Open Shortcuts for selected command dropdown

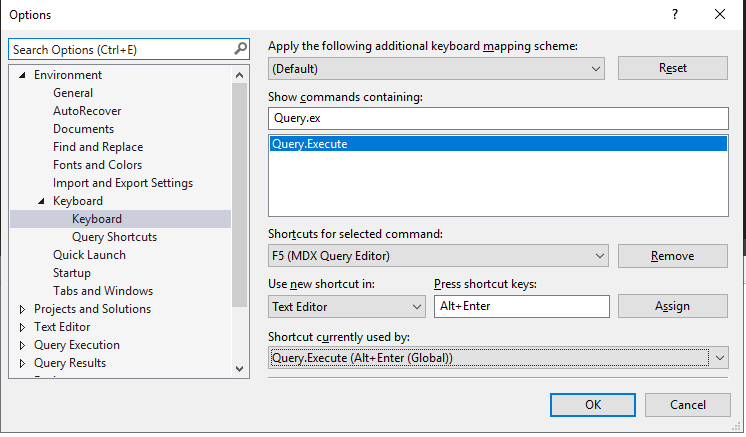(x=438, y=256)
